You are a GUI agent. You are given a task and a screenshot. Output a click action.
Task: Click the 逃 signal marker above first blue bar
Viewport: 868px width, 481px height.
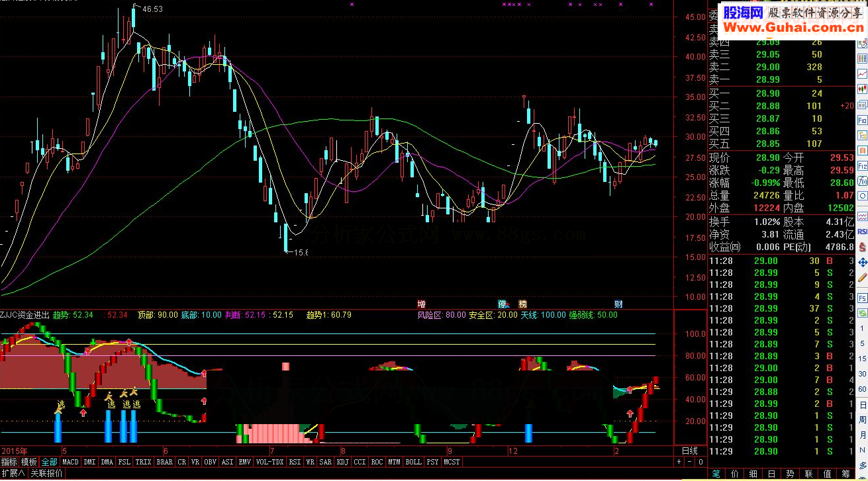tap(60, 404)
